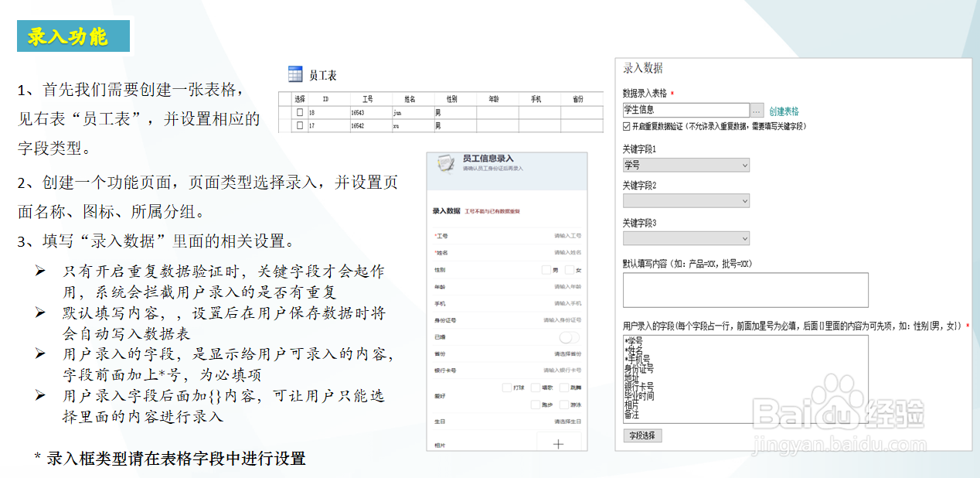The height and width of the screenshot is (478, 980).
Task: Check the 男 gender checkbox
Action: (545, 269)
